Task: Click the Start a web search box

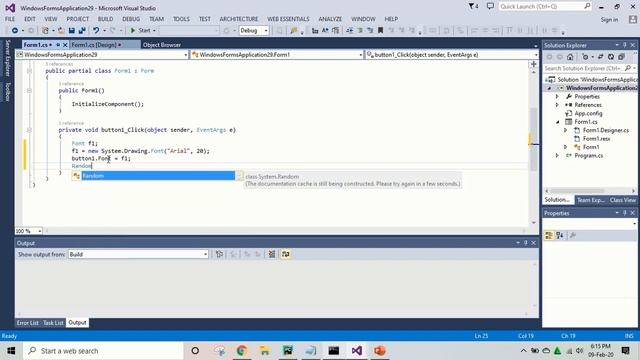Action: click(103, 351)
